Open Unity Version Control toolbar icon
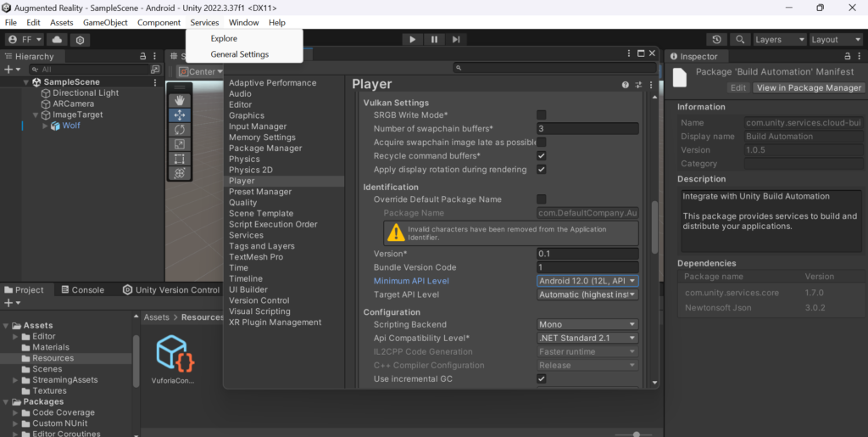868x437 pixels. click(x=81, y=40)
